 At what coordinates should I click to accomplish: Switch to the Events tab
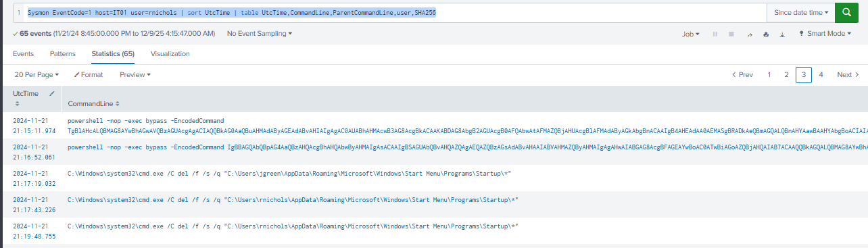point(23,54)
